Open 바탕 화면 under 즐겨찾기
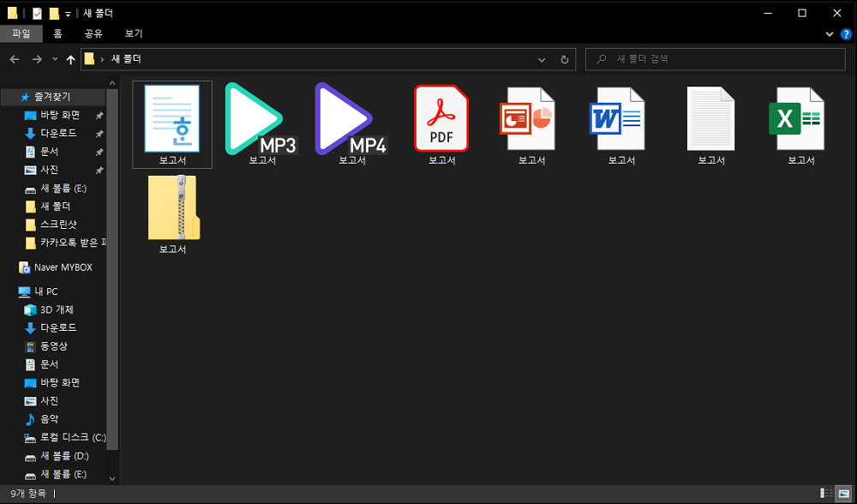 (60, 115)
